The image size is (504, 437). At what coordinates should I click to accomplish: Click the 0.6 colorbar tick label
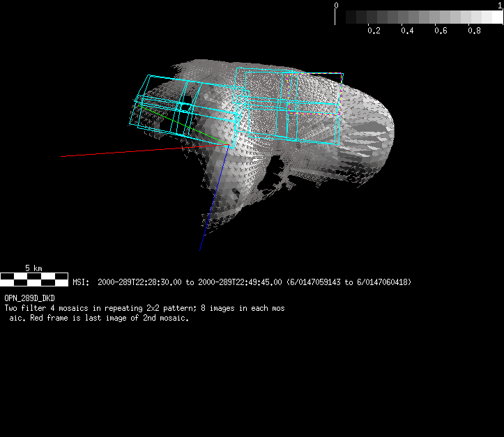441,31
